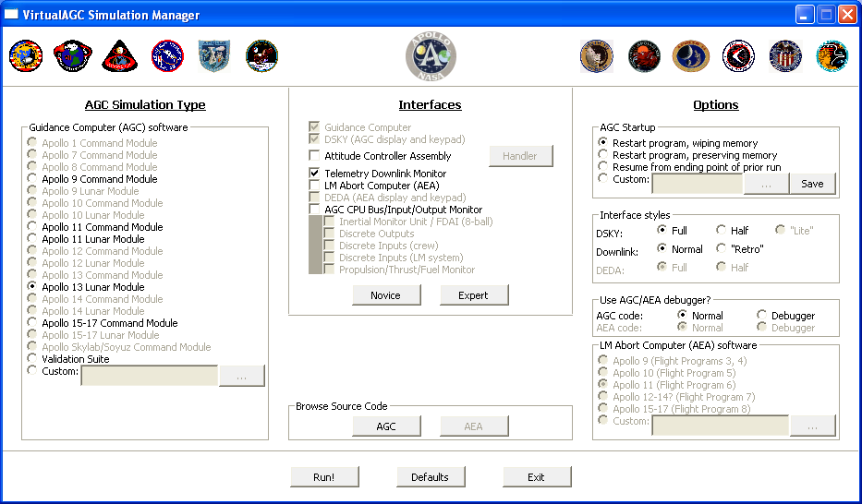Click the central Apollo NASA logo
The image size is (862, 504).
pos(431,56)
